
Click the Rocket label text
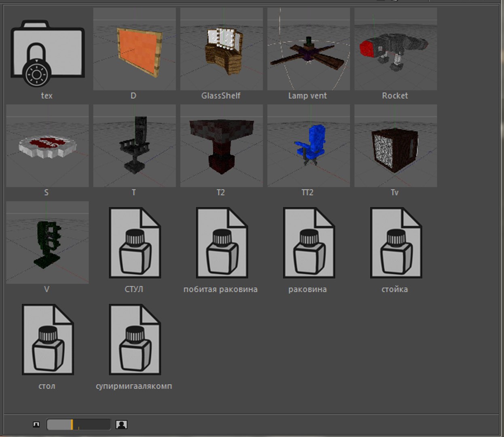tap(395, 96)
